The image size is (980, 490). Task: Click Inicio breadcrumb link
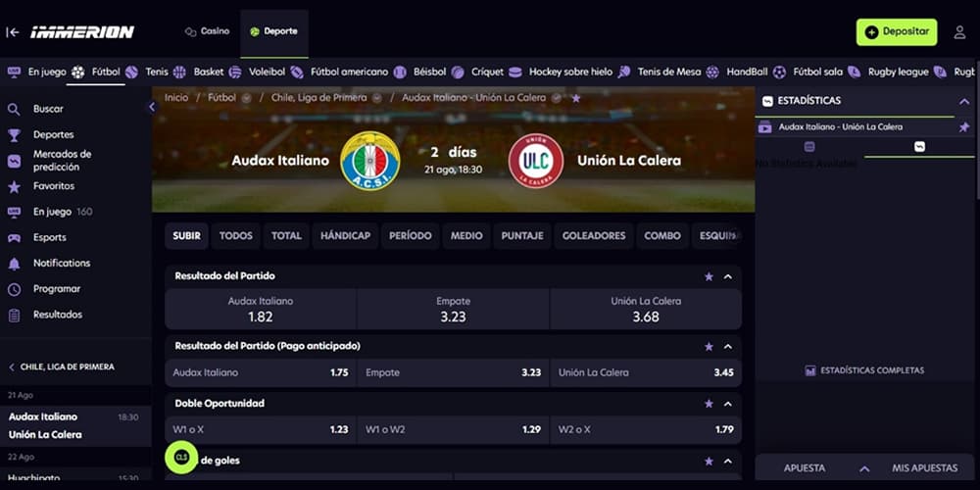click(176, 98)
